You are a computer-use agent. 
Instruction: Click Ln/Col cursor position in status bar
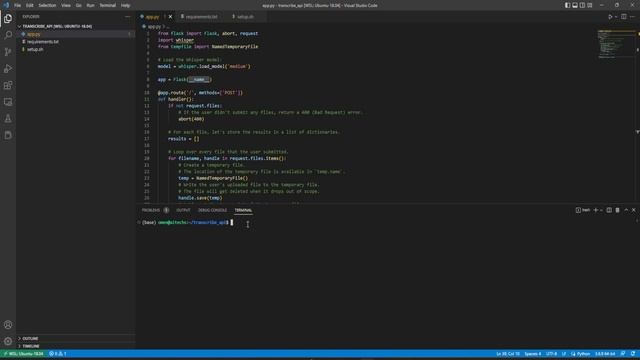[x=508, y=354]
